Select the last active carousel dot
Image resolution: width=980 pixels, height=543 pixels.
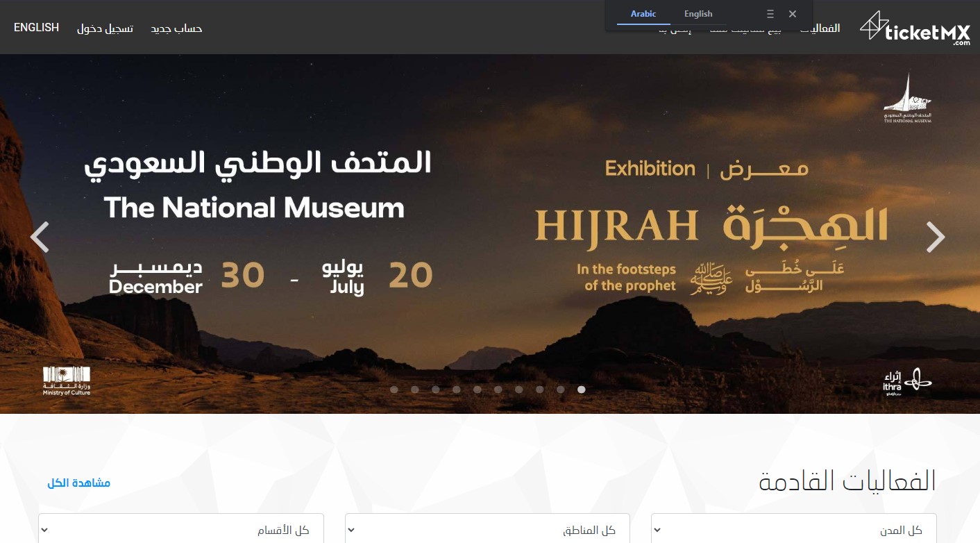click(x=582, y=390)
